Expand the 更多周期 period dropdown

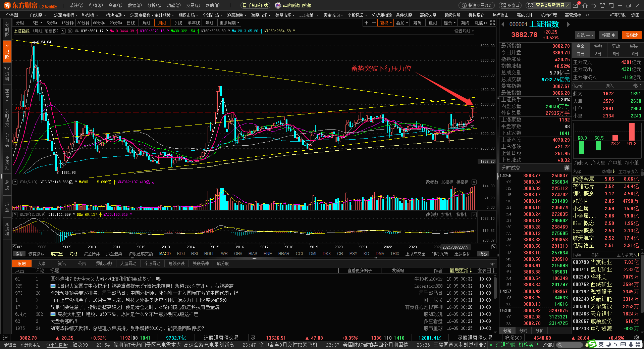click(x=229, y=23)
